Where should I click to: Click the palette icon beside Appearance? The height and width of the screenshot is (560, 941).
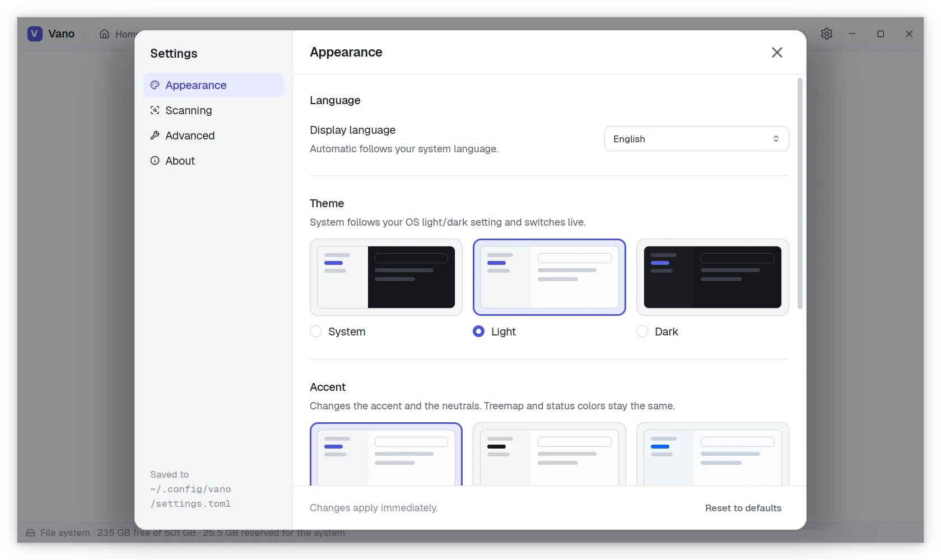click(155, 85)
